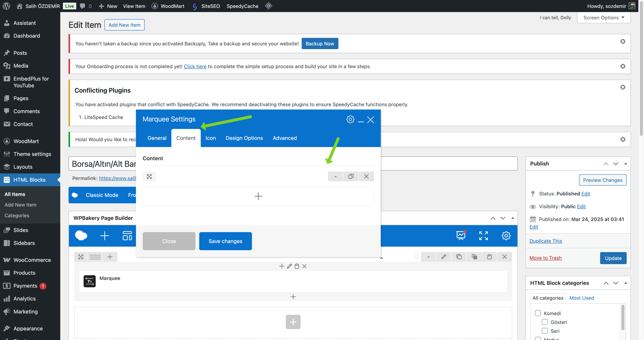Open the row options dropdown arrow

coord(428,257)
